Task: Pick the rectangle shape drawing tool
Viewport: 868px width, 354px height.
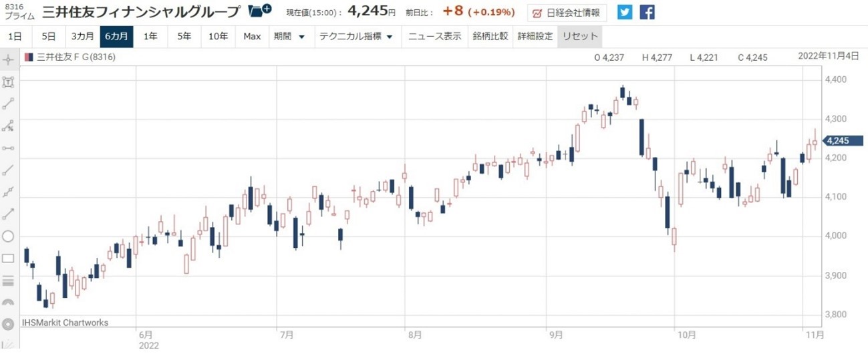Action: [x=9, y=258]
